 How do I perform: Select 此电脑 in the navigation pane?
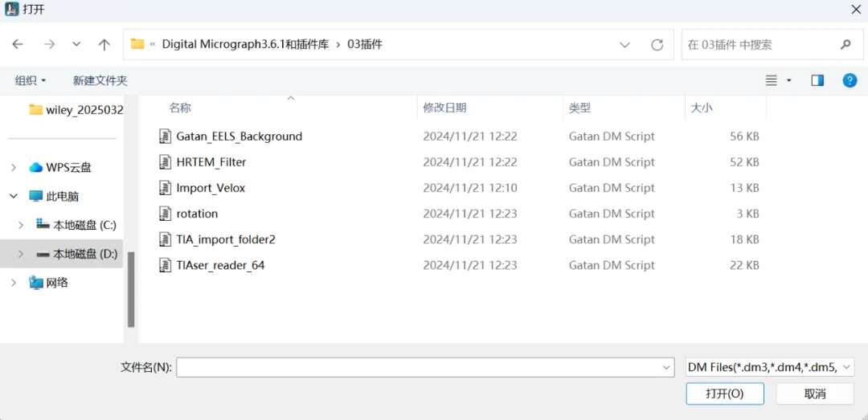pyautogui.click(x=53, y=196)
